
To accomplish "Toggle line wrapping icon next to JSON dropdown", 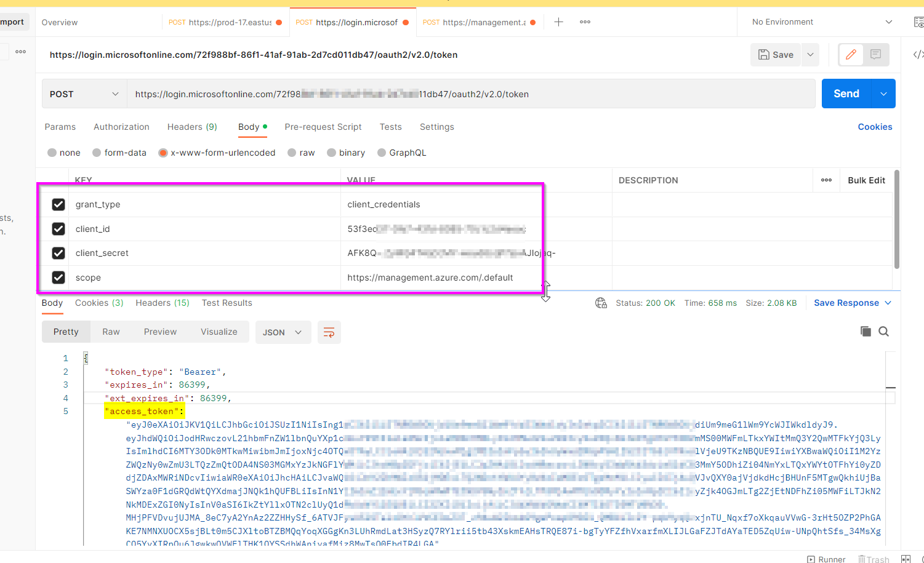I will click(x=329, y=332).
